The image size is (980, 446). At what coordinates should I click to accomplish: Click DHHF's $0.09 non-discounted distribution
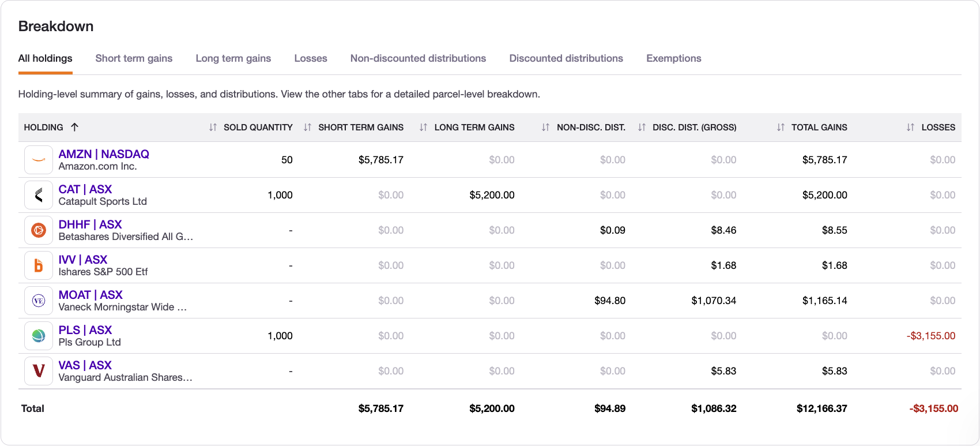[x=613, y=230]
